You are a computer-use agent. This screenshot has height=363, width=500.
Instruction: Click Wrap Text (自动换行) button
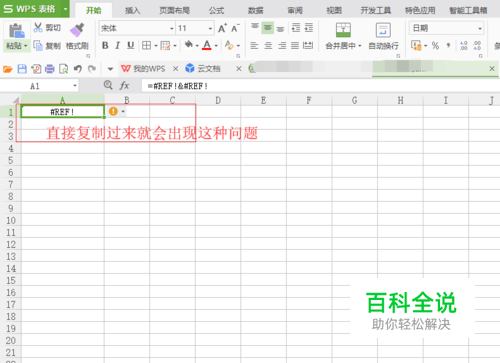point(383,36)
